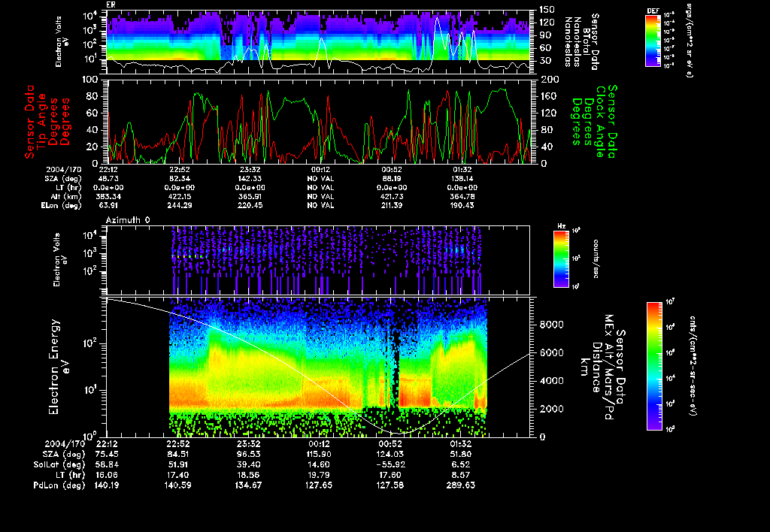
Task: Click altitude value 422.15
Action: pyautogui.click(x=179, y=196)
